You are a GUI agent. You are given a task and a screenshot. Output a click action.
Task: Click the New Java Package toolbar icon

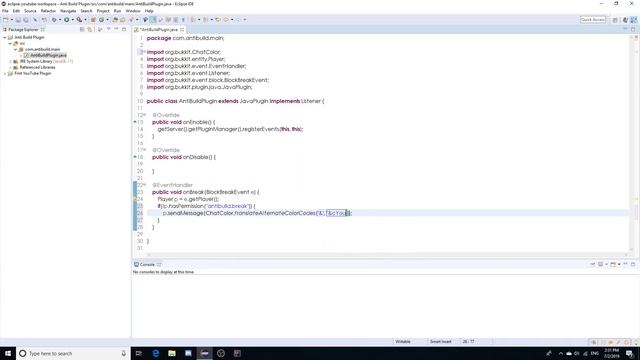tap(93, 20)
